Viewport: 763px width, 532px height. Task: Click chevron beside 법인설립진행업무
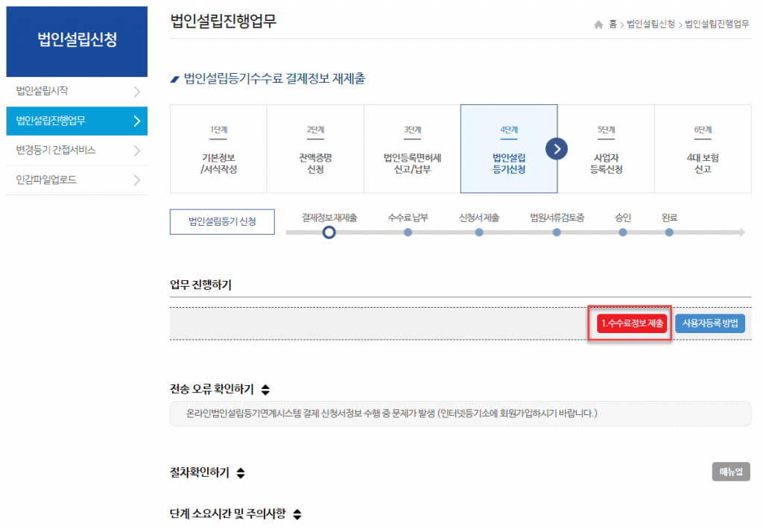point(137,121)
